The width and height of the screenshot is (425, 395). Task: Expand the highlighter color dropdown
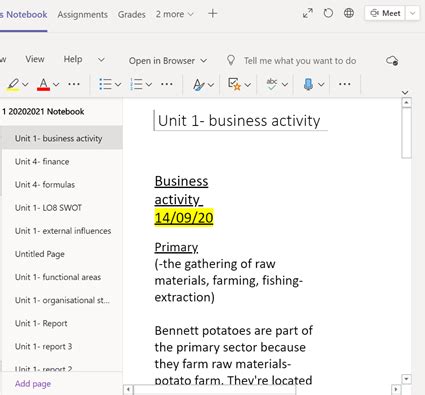[25, 85]
